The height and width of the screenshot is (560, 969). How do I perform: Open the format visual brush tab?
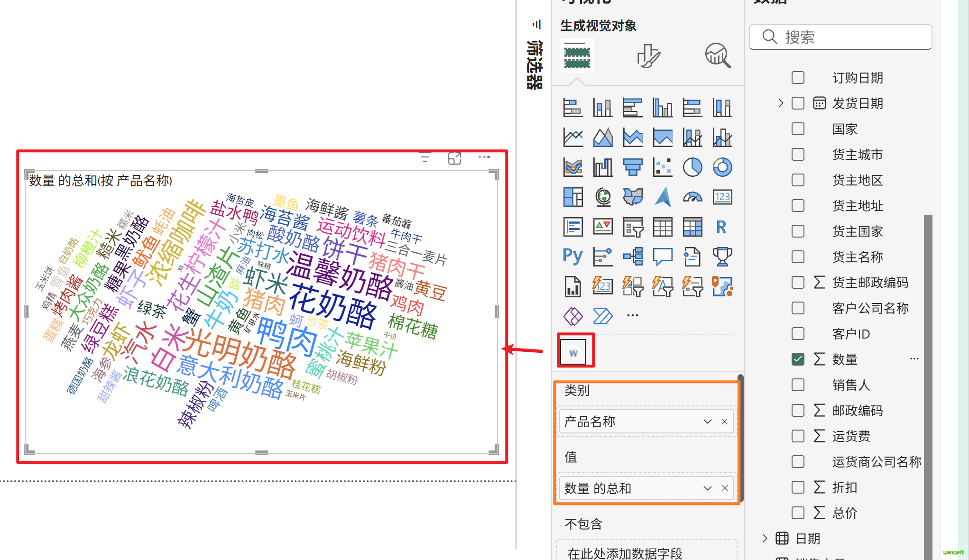(x=648, y=56)
